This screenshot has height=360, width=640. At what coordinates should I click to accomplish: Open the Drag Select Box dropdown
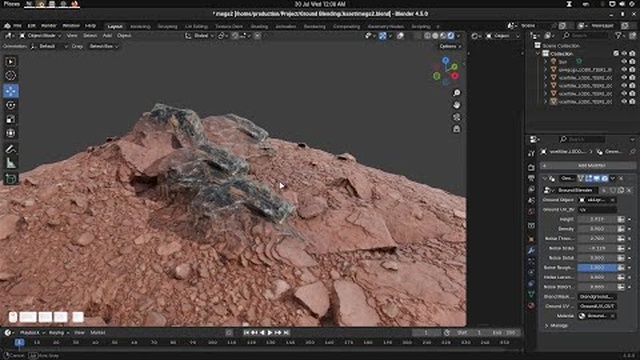point(104,47)
